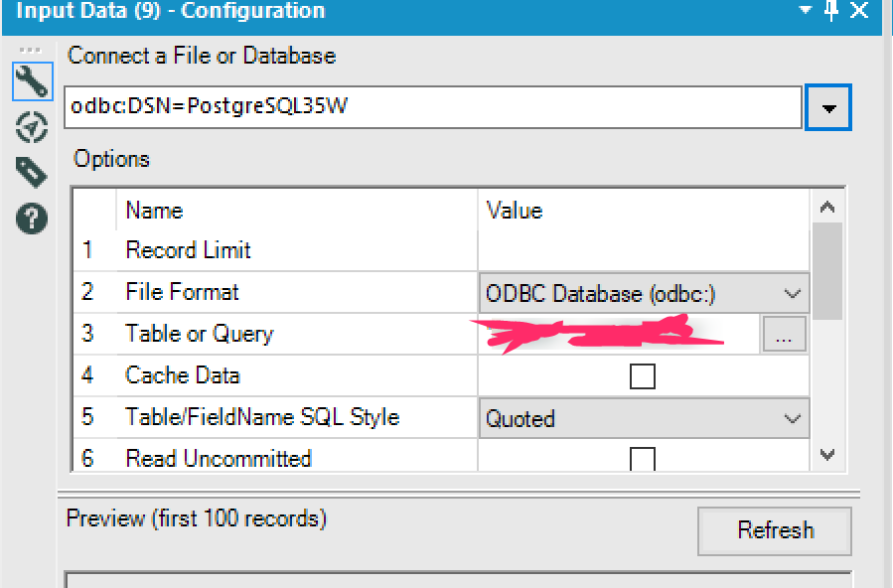Open Table/FieldName SQL Style dropdown
Image resolution: width=893 pixels, height=588 pixels.
tap(644, 419)
